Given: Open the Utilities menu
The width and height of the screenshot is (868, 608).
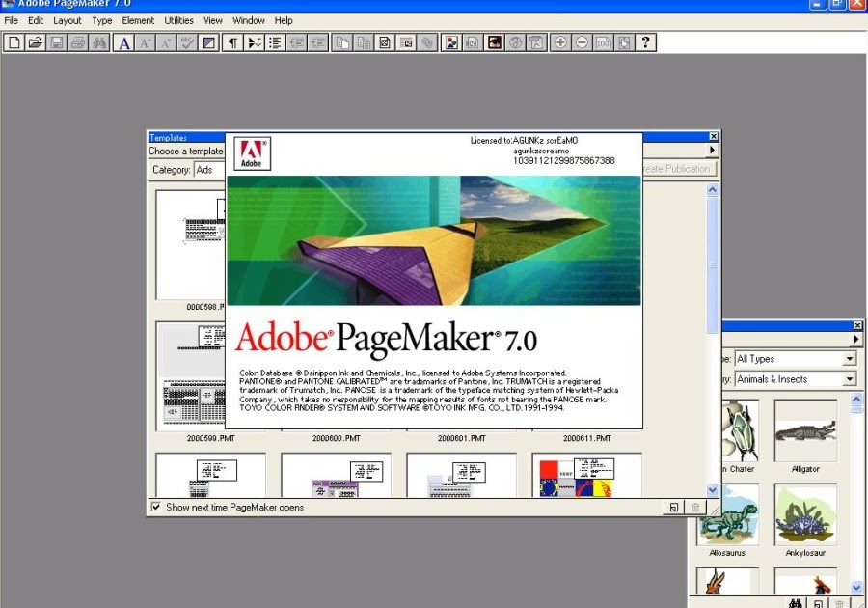Looking at the screenshot, I should click(x=178, y=20).
